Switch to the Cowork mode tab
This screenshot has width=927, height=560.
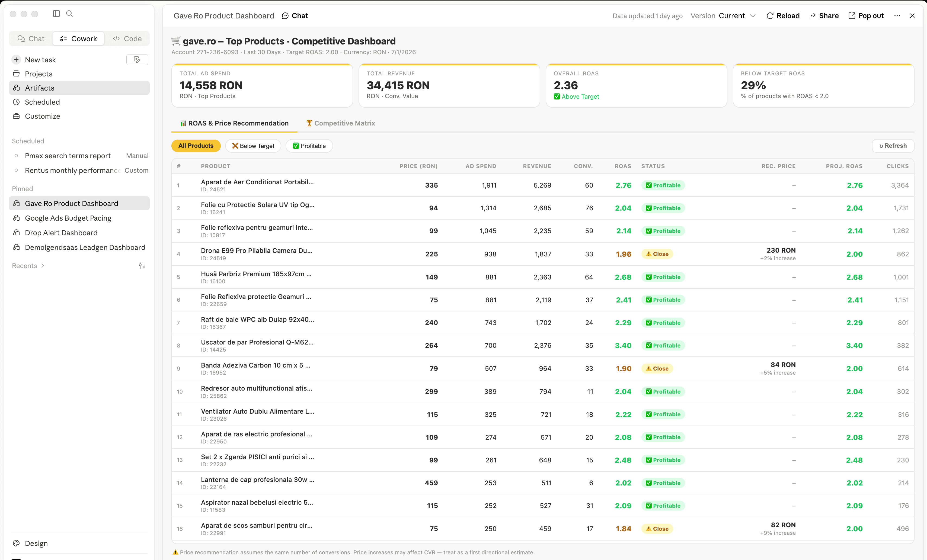click(78, 39)
